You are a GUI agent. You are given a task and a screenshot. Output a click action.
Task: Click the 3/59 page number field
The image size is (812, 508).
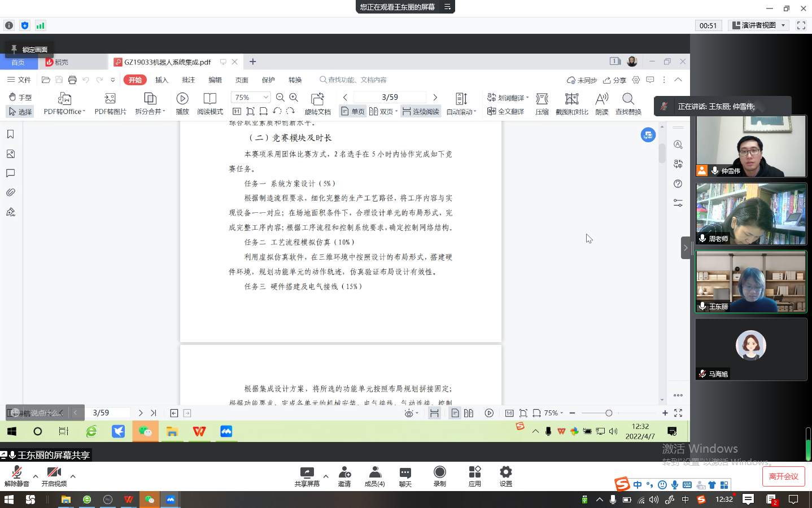390,97
